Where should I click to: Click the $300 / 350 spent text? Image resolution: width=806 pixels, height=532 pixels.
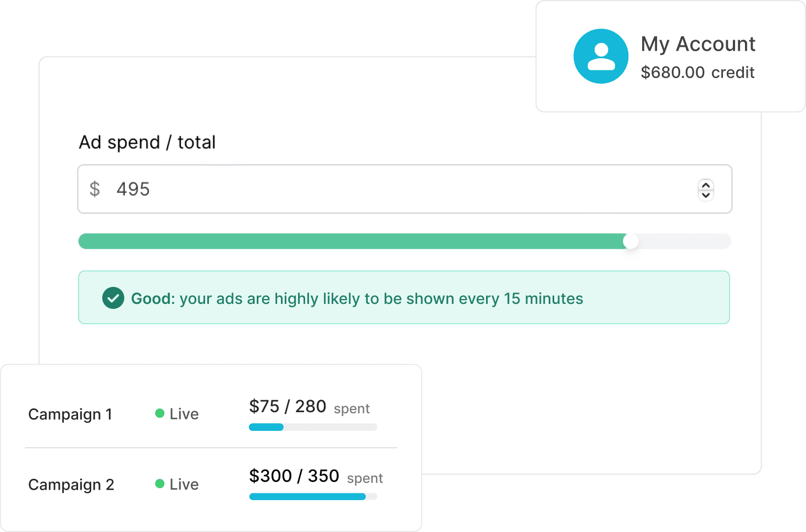316,476
